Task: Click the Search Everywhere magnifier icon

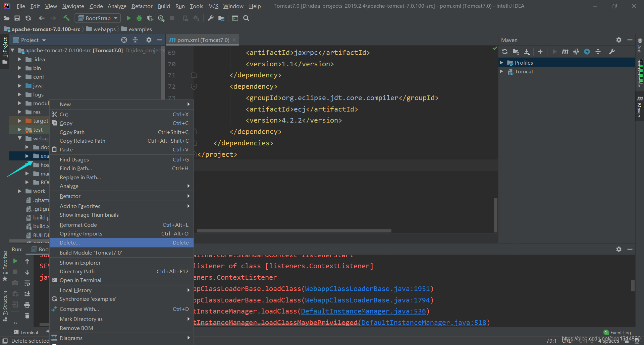Action: (x=246, y=18)
